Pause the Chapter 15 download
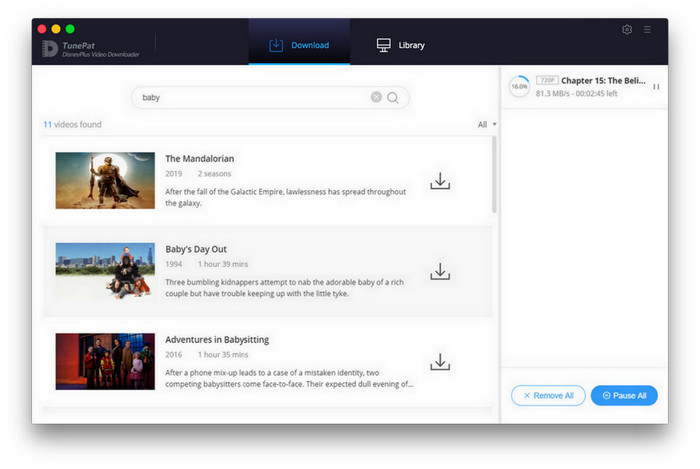The width and height of the screenshot is (700, 469). (656, 87)
